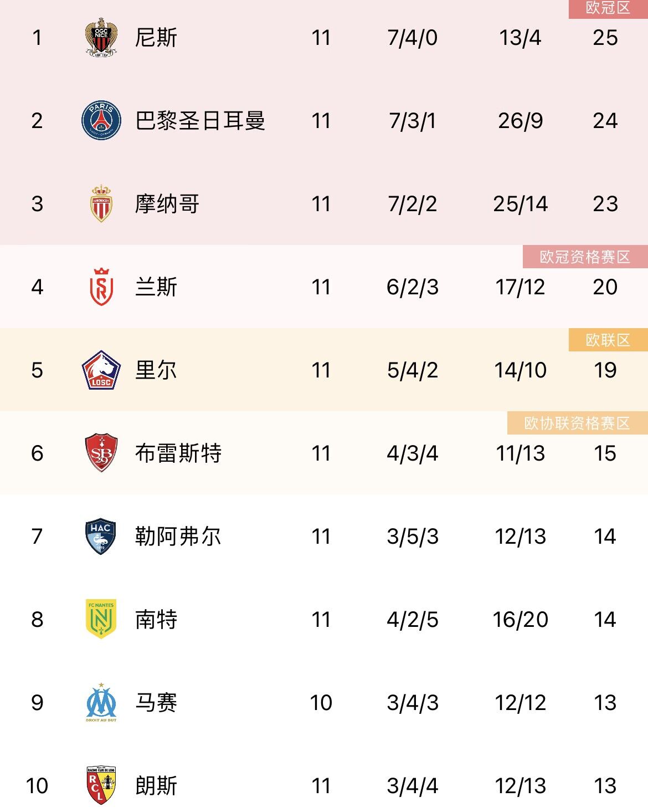Image resolution: width=648 pixels, height=812 pixels.
Task: Tap the RC Lens crest
Action: coord(101,785)
